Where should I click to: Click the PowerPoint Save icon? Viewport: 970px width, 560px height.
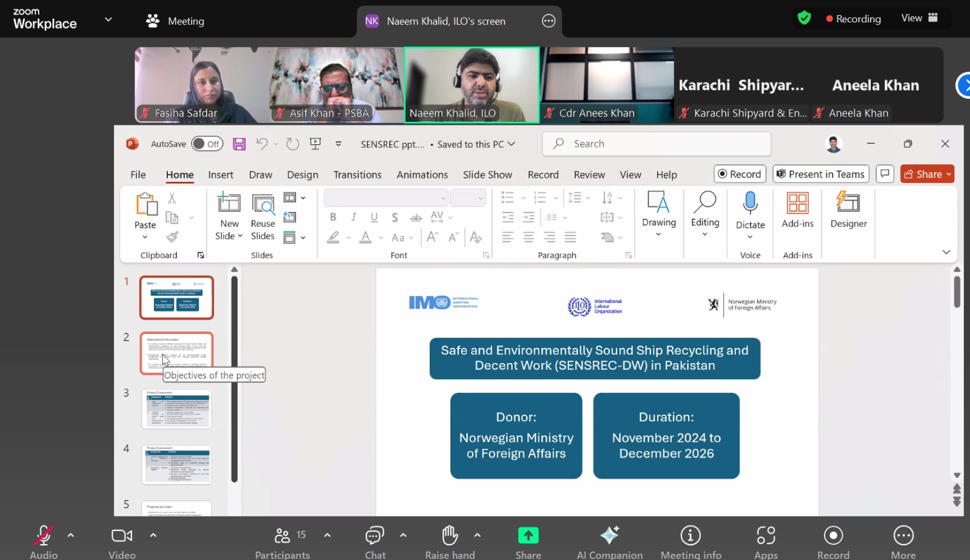pyautogui.click(x=239, y=144)
